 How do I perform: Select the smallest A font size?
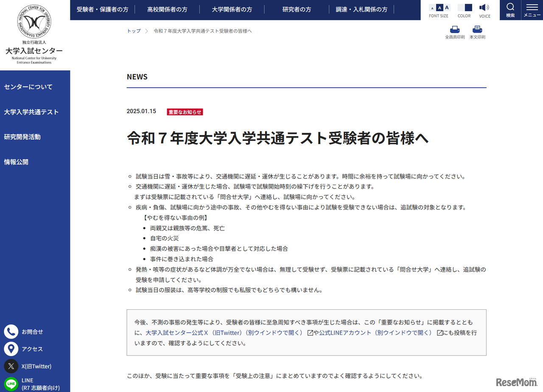coord(432,8)
